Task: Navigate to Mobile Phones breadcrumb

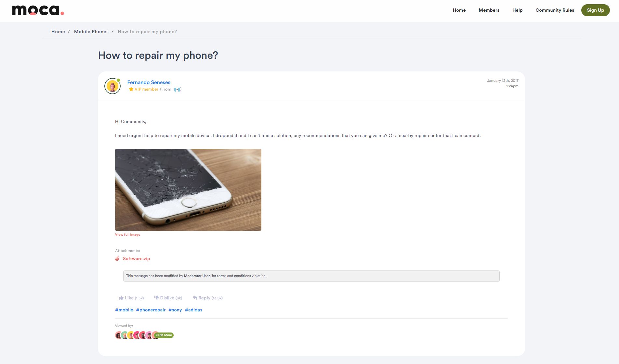Action: tap(91, 31)
